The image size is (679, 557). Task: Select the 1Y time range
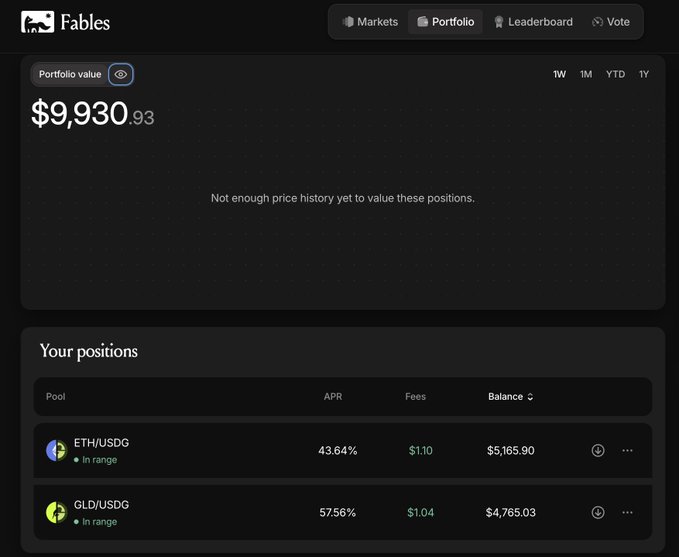point(644,74)
